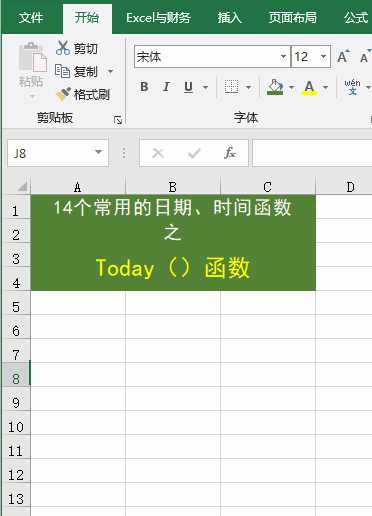Click the 格式刷 button label
The height and width of the screenshot is (516, 372).
(x=92, y=95)
